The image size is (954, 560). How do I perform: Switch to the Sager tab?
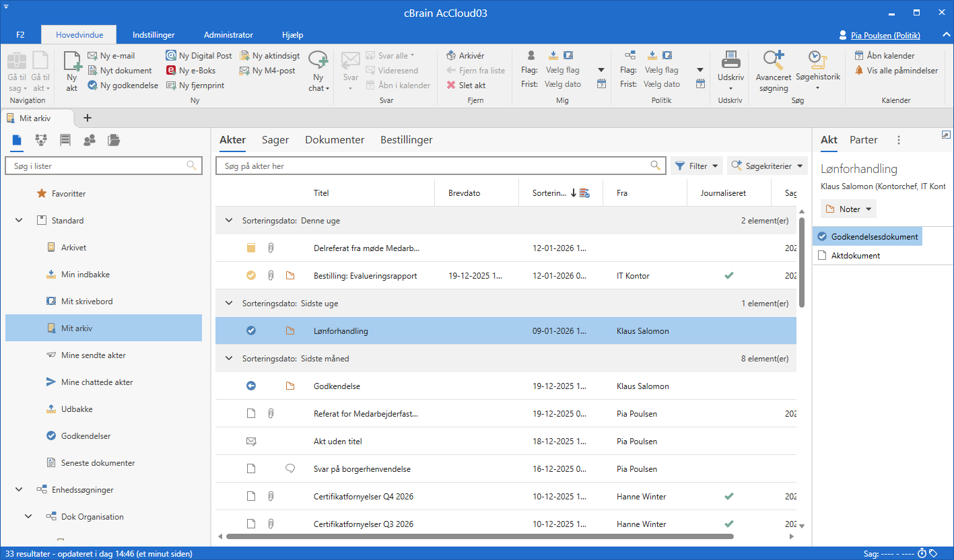click(275, 140)
